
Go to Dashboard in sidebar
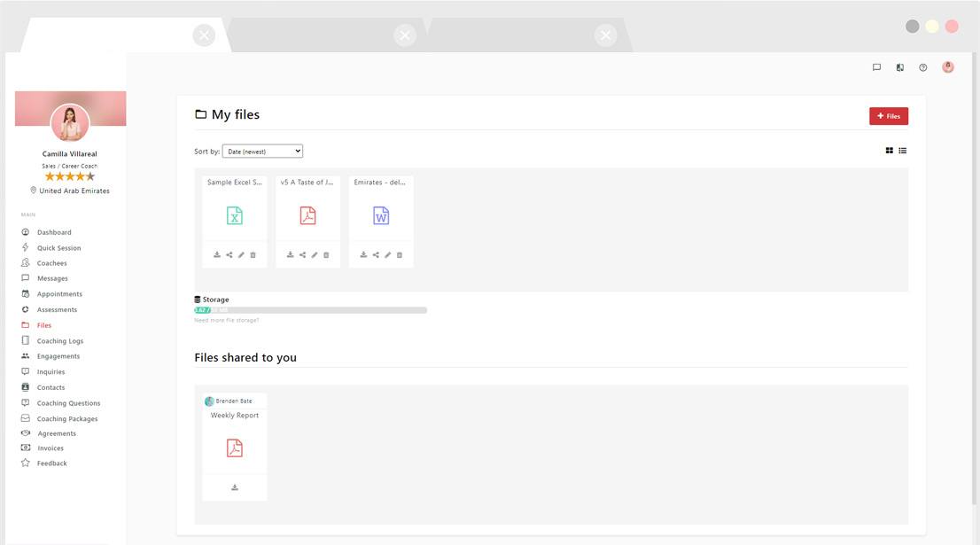tap(54, 232)
